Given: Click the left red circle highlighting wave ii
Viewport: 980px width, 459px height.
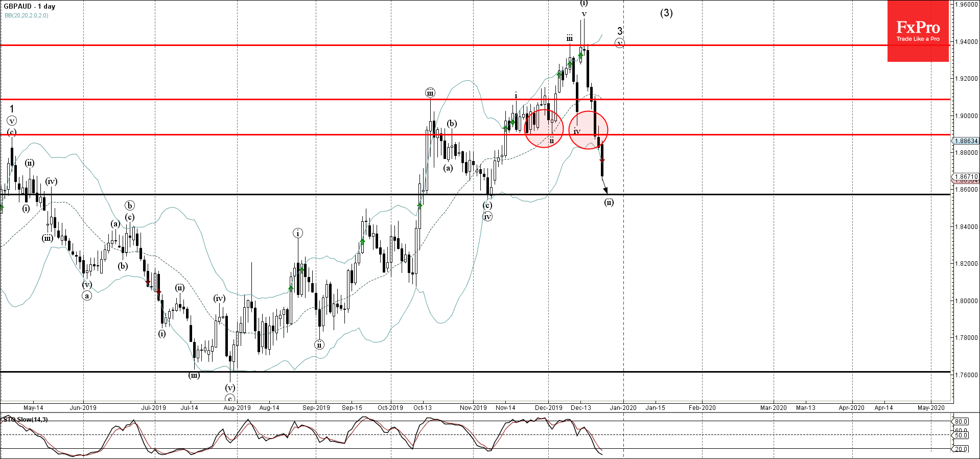Looking at the screenshot, I should click(544, 128).
